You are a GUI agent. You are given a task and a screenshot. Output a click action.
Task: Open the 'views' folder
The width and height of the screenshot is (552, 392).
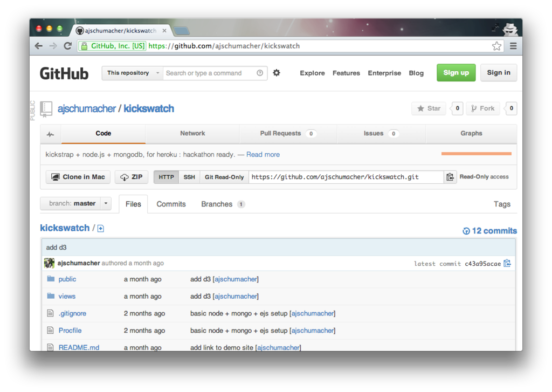[67, 297]
